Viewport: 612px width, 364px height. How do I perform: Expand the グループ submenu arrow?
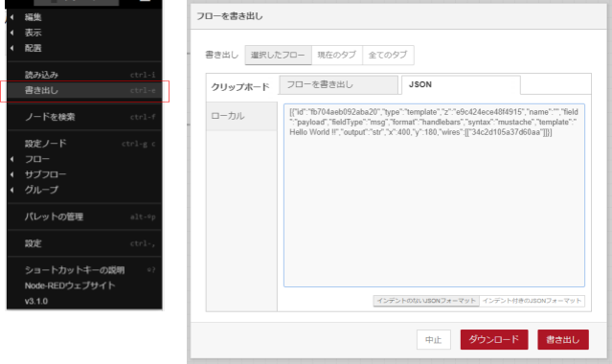(12, 190)
